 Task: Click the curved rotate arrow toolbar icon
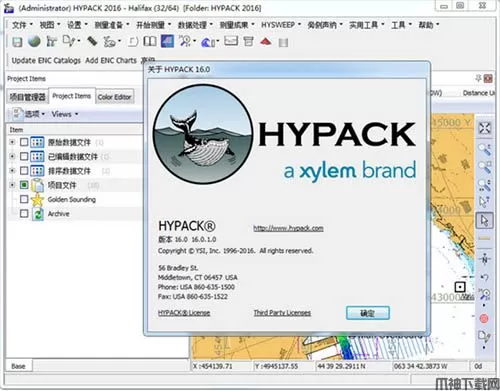tap(133, 42)
